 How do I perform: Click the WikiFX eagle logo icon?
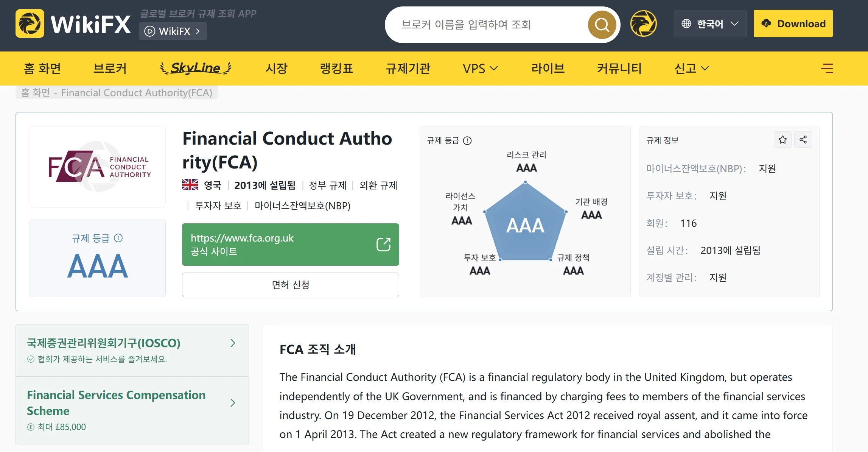coord(30,23)
